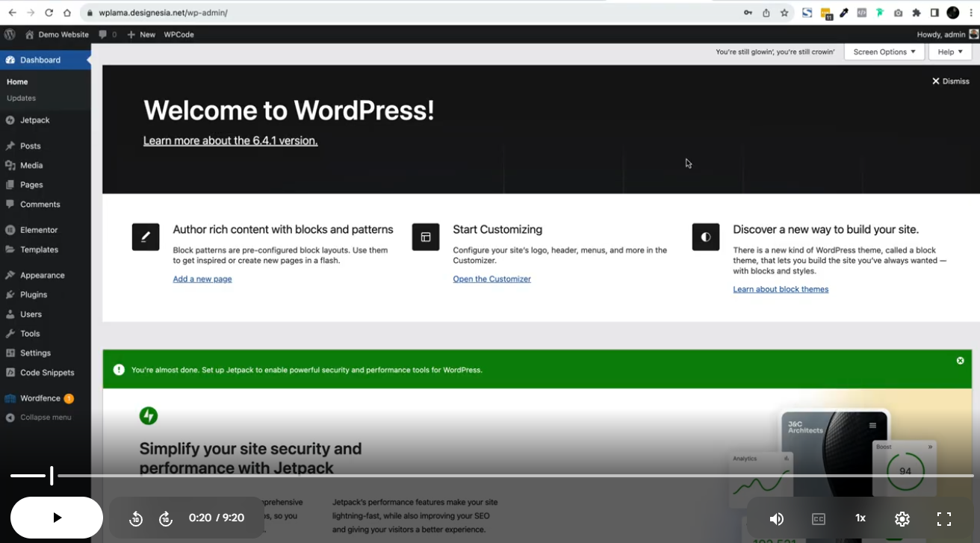Click the password key icon in address bar
This screenshot has width=980, height=543.
click(x=748, y=13)
